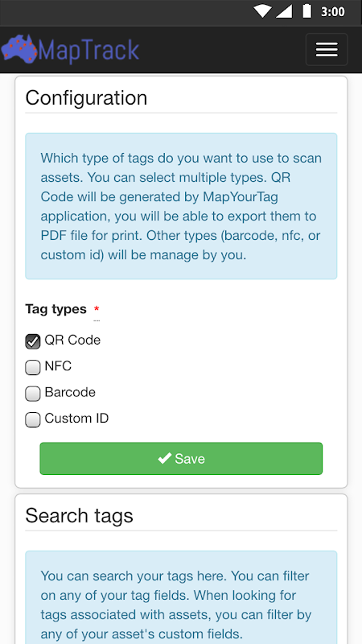This screenshot has height=644, width=362.
Task: Click the Australia map logo icon
Action: coord(19,48)
